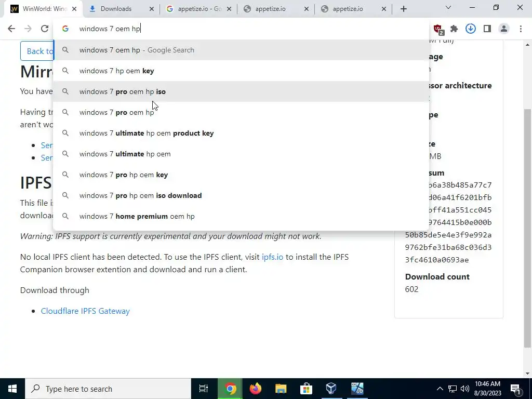The height and width of the screenshot is (399, 532).
Task: Open the last pinned taskbar app icon
Action: [357, 389]
